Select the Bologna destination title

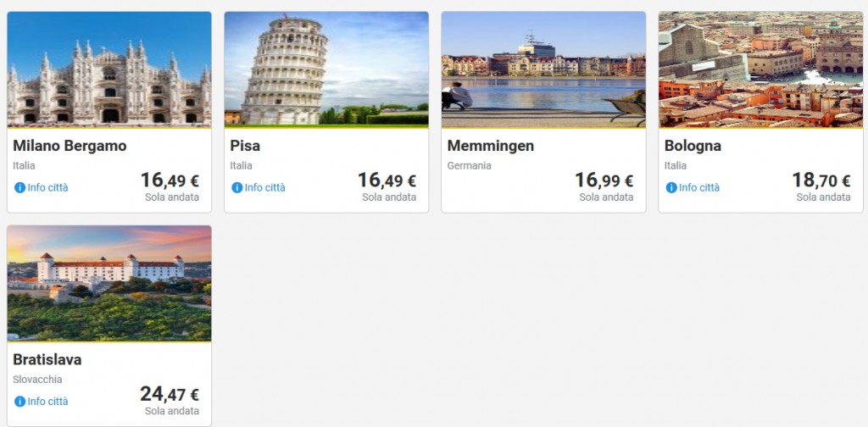pos(693,146)
